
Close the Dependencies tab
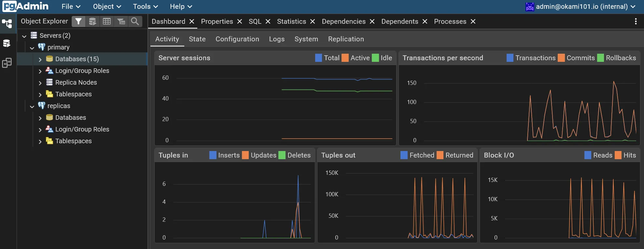(x=372, y=21)
